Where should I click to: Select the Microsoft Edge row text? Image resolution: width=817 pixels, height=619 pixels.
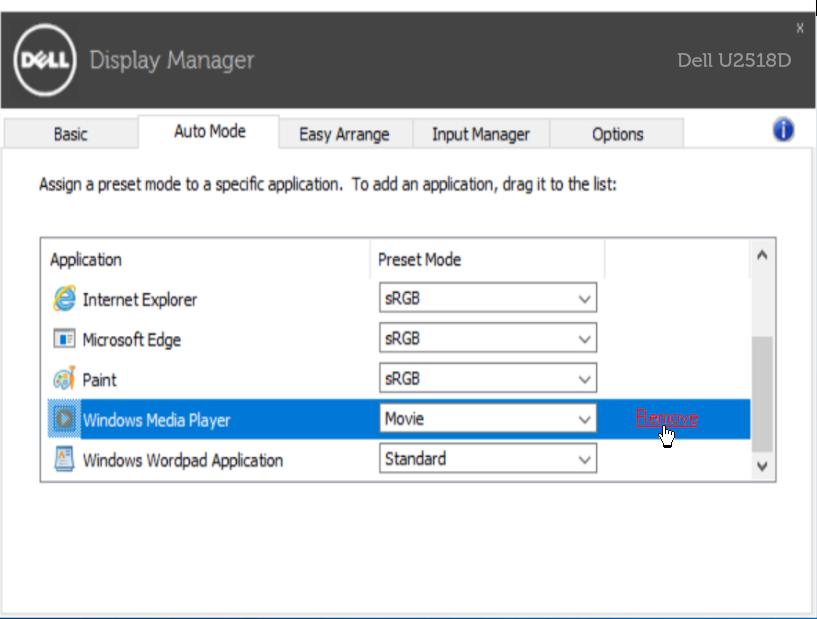(132, 340)
